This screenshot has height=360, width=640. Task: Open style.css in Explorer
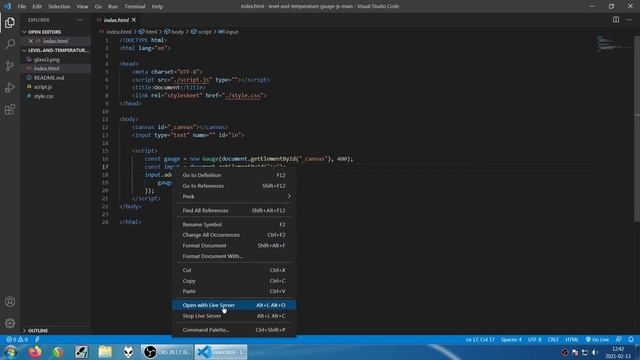coord(56,96)
